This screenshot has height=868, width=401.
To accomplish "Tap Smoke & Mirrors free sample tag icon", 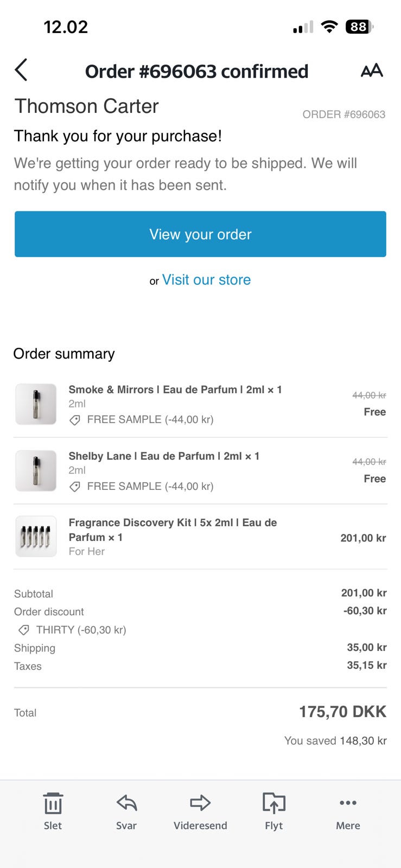I will 75,420.
